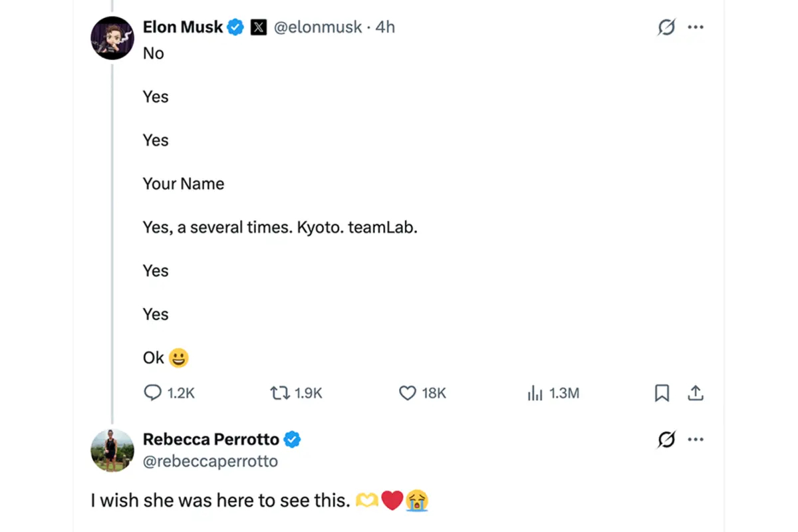Click Rebecca Perrotto's blue verified checkmark
Screen dimensions: 798x532
(293, 440)
